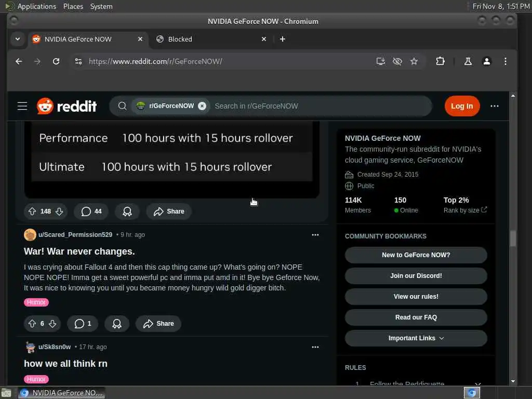The image size is (532, 399).
Task: Click the Reddit logo
Action: [x=67, y=106]
